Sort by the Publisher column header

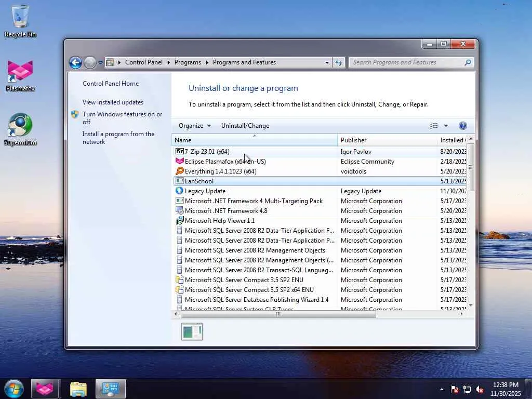388,140
